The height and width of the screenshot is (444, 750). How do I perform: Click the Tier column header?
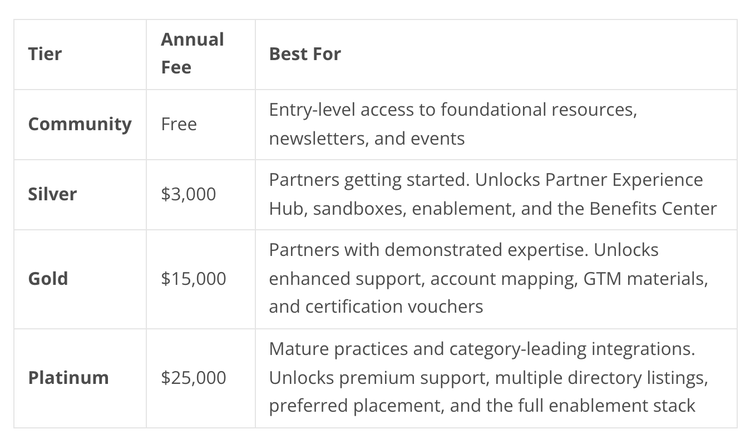45,54
